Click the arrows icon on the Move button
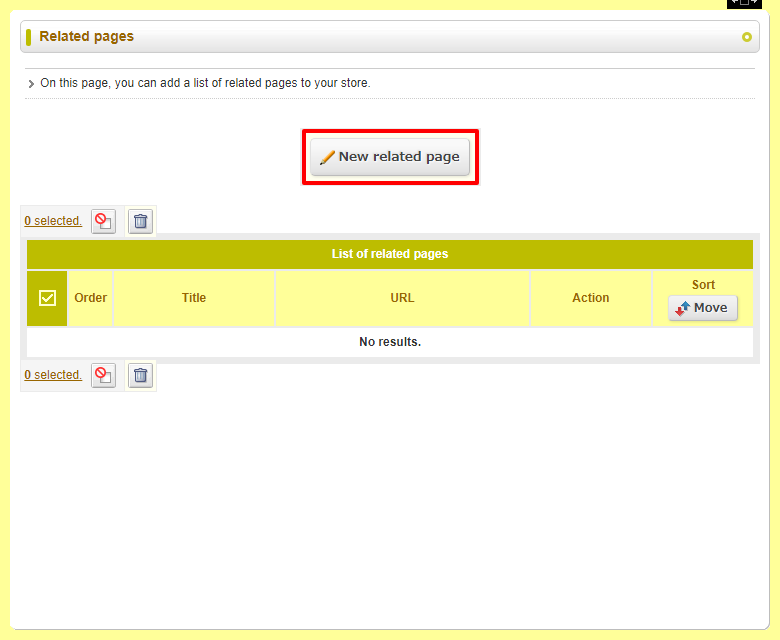Viewport: 780px width, 640px height. click(683, 308)
